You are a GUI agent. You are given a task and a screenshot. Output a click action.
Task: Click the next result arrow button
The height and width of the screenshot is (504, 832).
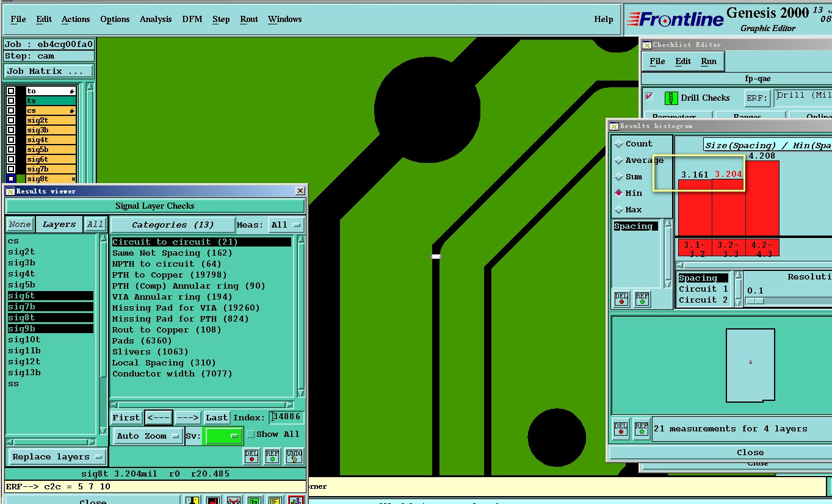(188, 417)
